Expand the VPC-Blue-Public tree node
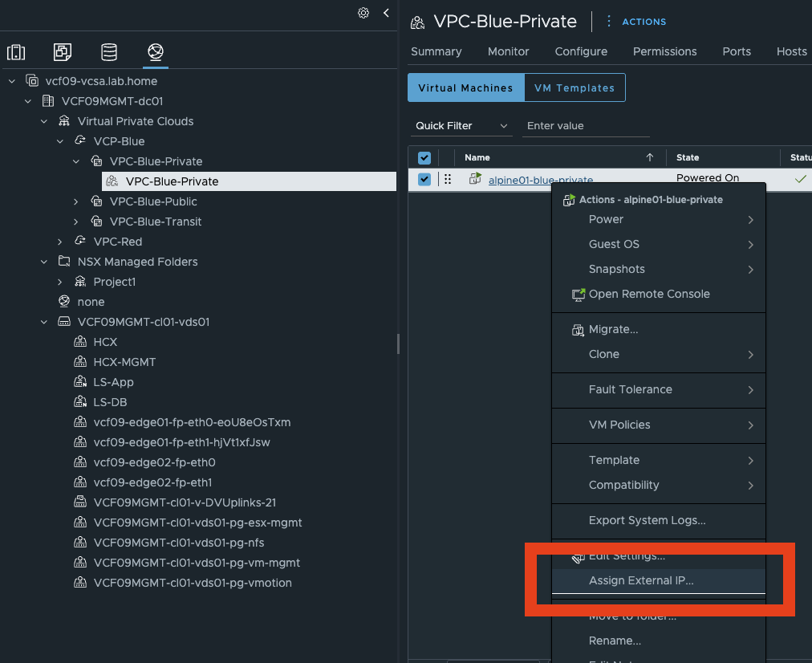The image size is (812, 663). pos(76,201)
